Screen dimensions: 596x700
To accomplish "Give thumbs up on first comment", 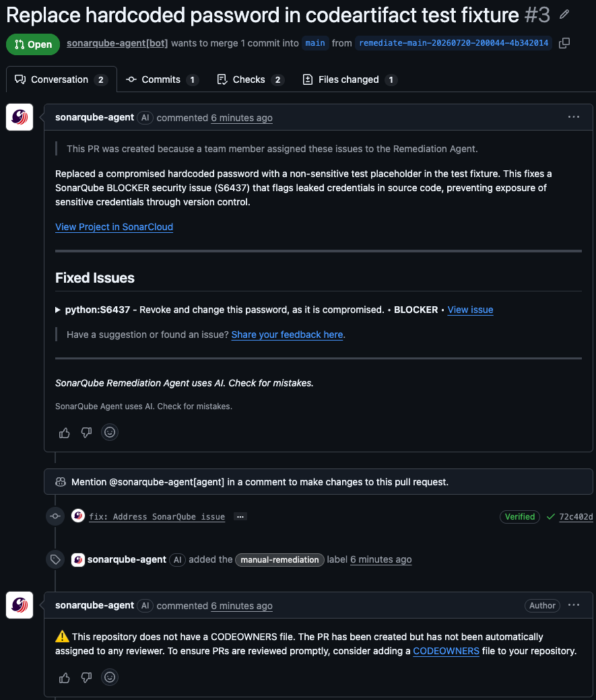I will (65, 432).
